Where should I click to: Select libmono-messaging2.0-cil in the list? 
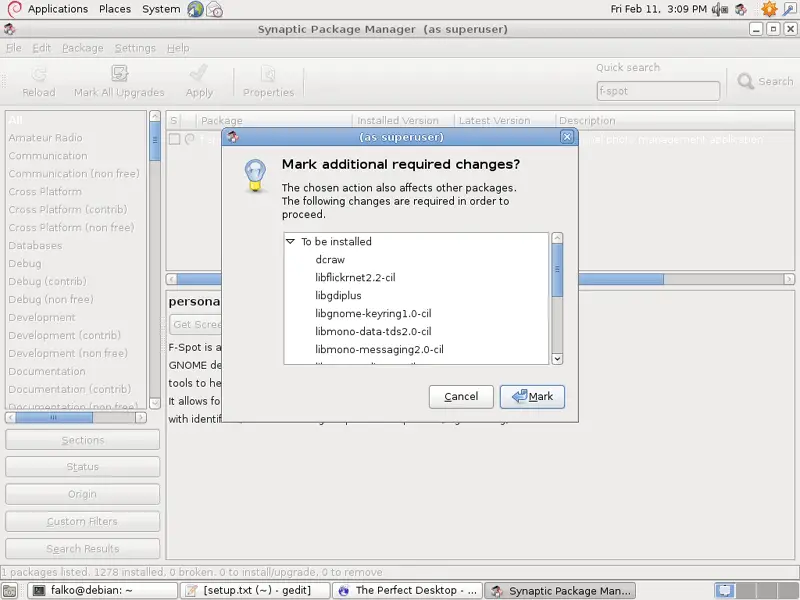379,349
